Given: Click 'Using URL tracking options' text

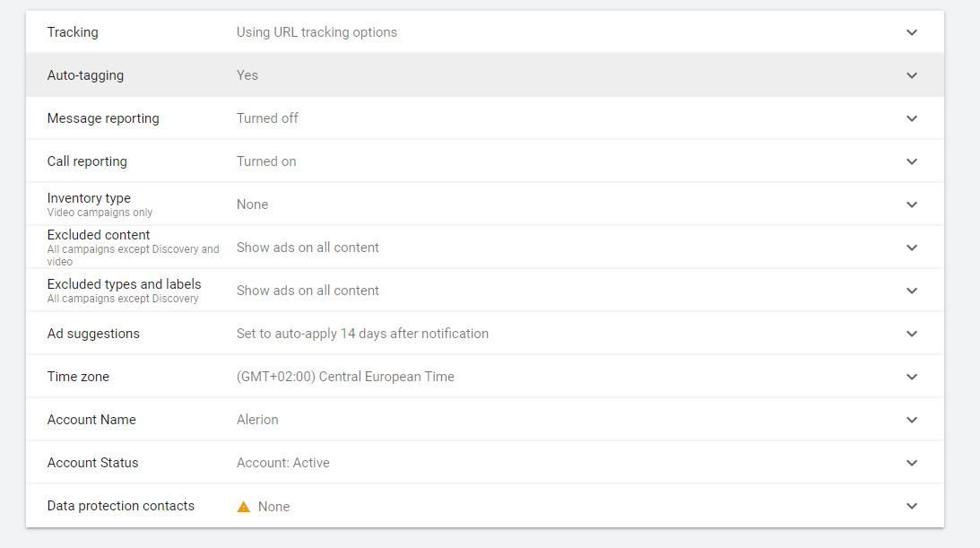Looking at the screenshot, I should 317,32.
